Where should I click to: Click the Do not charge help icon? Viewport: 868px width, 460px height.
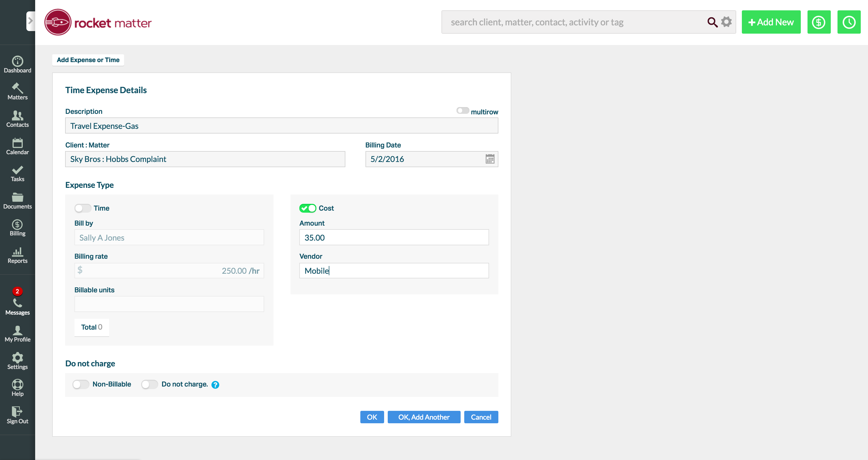tap(215, 384)
